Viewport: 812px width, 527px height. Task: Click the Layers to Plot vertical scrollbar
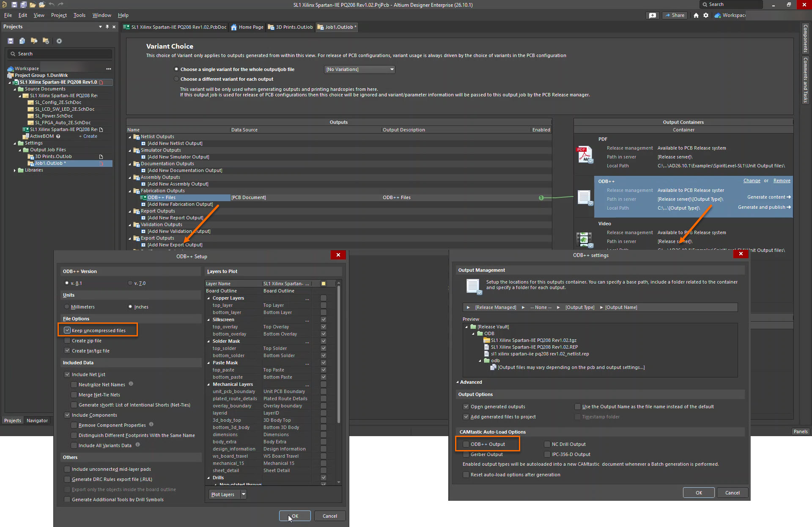339,355
